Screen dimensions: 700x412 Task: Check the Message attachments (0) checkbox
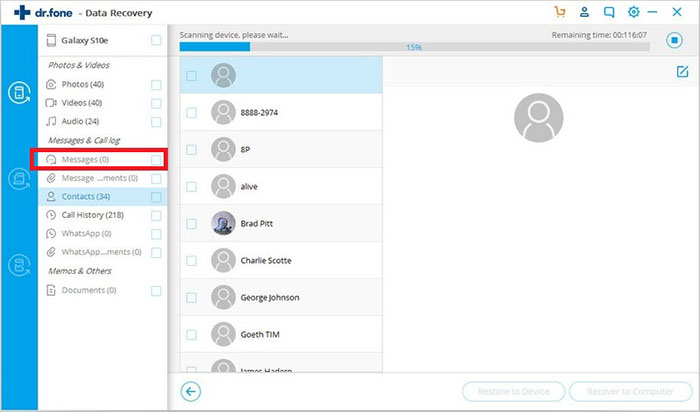point(156,179)
